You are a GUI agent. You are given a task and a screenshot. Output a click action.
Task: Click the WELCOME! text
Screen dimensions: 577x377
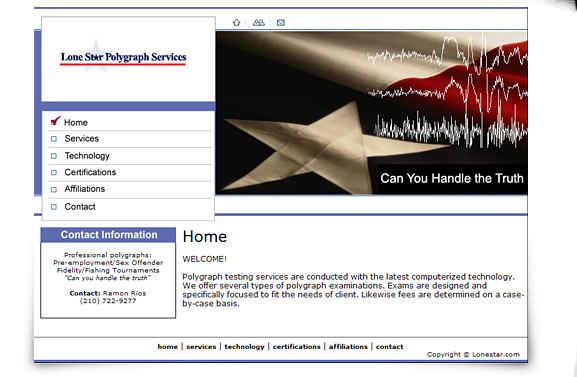[205, 259]
